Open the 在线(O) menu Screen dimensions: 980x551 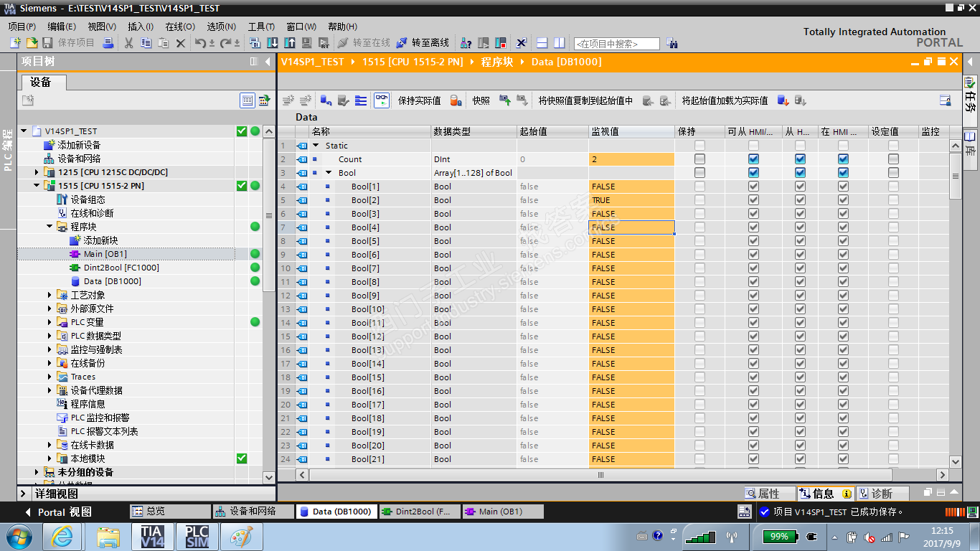pos(180,27)
